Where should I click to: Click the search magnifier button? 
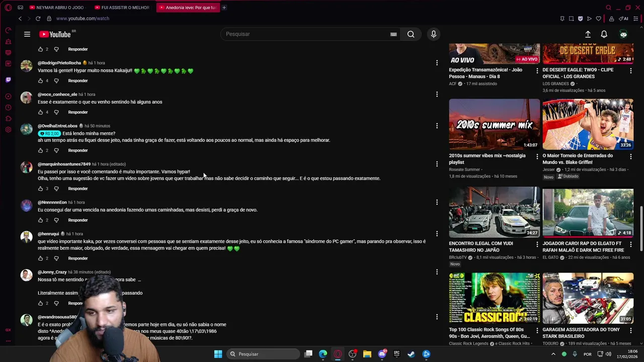tap(411, 34)
